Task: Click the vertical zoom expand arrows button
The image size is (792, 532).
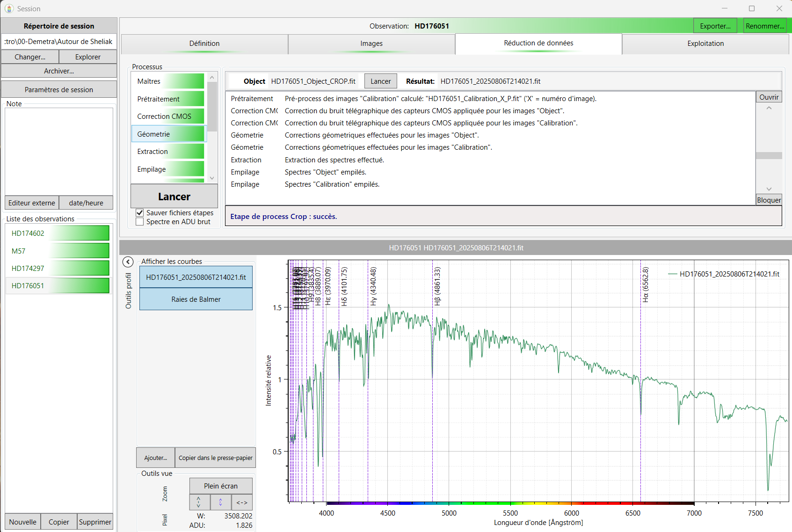Action: point(199,502)
